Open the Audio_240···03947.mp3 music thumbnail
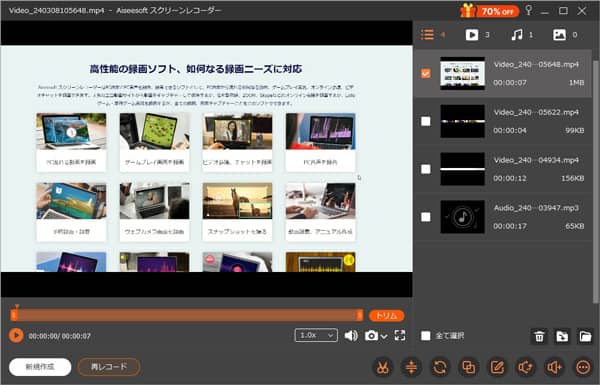Image resolution: width=600 pixels, height=385 pixels. click(x=462, y=217)
